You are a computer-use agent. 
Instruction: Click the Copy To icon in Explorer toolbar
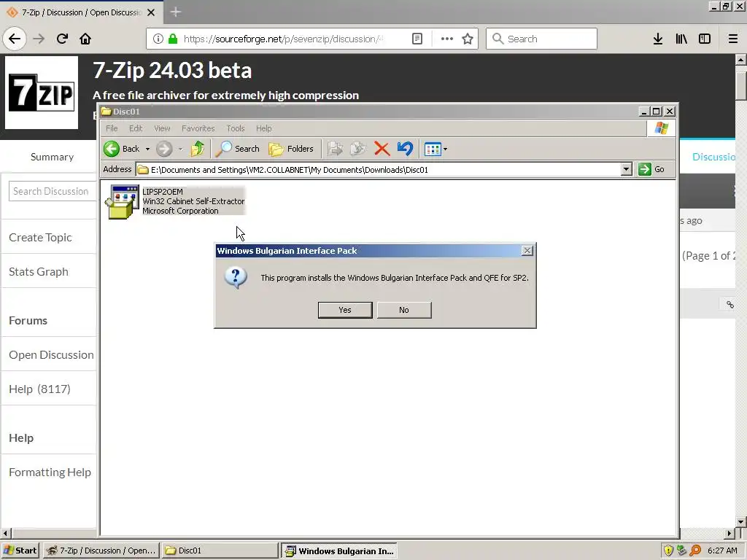(358, 149)
